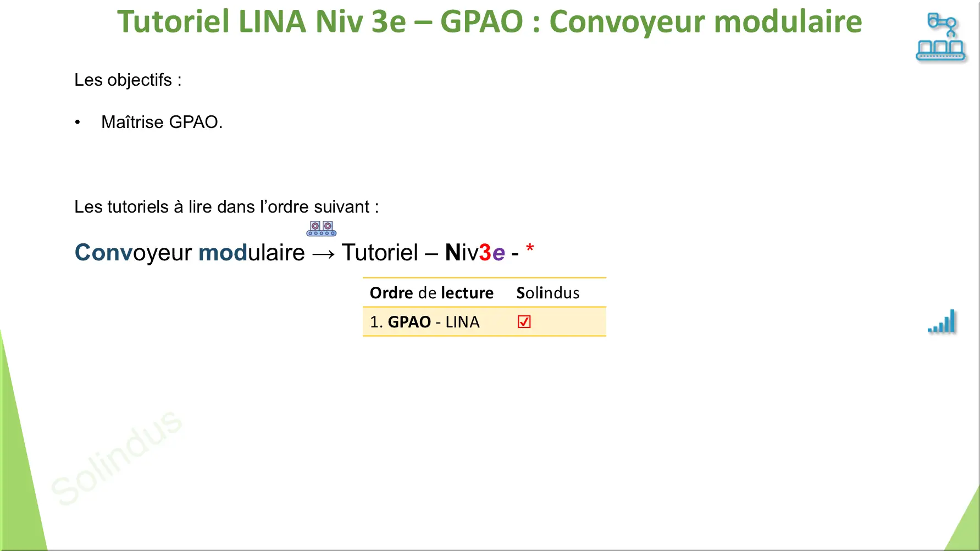980x551 pixels.
Task: Click the faded Solindus watermark
Action: pos(117,457)
